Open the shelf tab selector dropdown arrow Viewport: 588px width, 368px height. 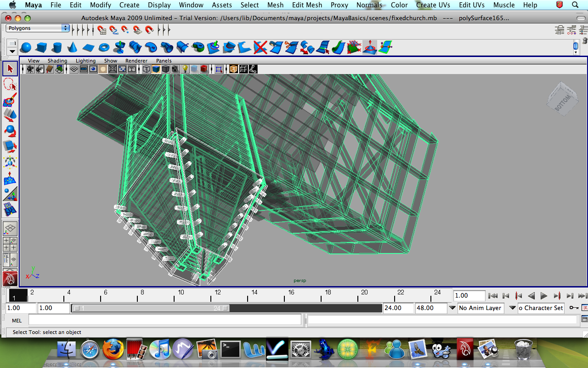(12, 51)
